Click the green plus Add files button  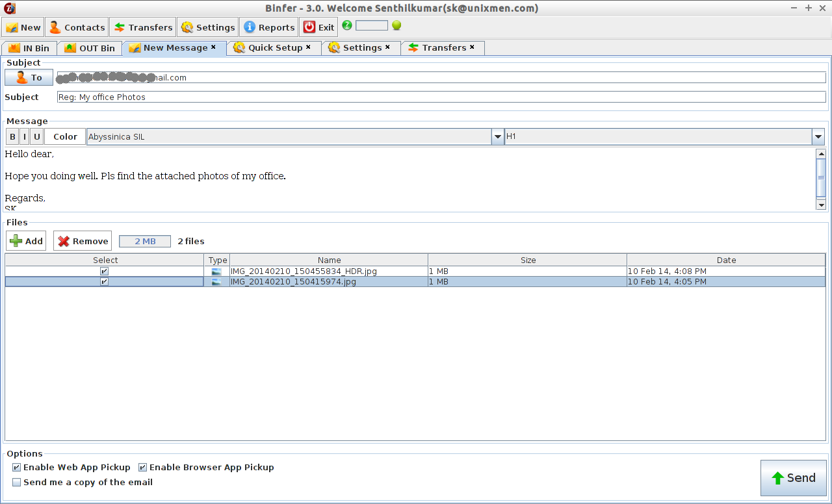[26, 241]
